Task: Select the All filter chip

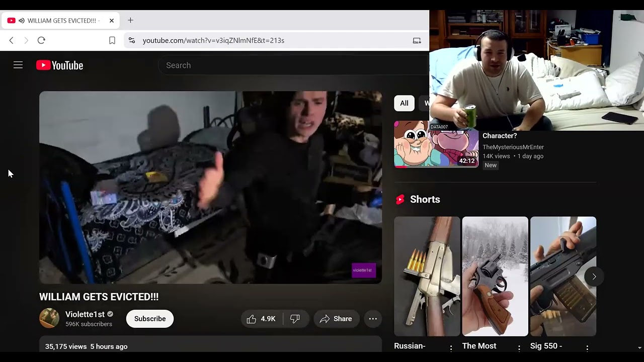Action: click(404, 103)
